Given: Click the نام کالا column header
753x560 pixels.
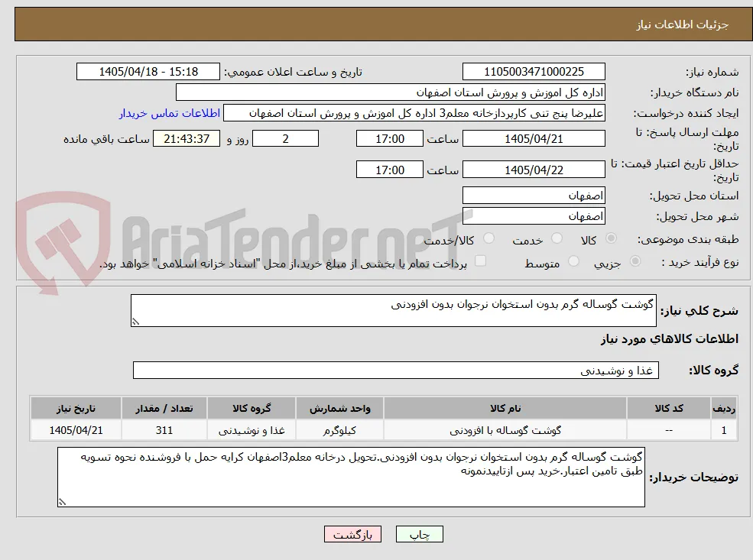Looking at the screenshot, I should (x=505, y=409).
